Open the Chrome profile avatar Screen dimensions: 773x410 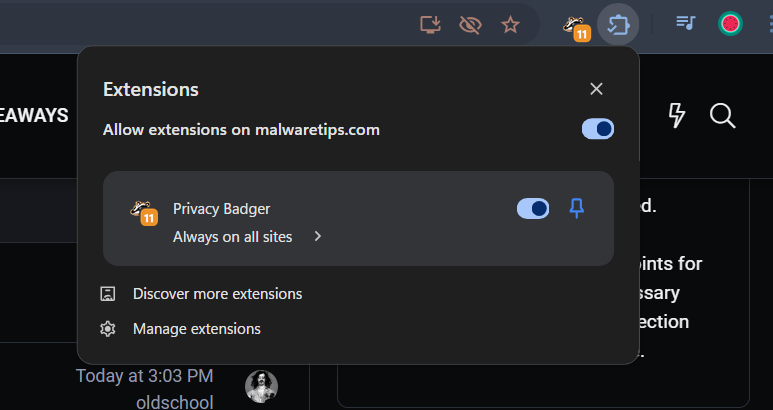point(731,23)
